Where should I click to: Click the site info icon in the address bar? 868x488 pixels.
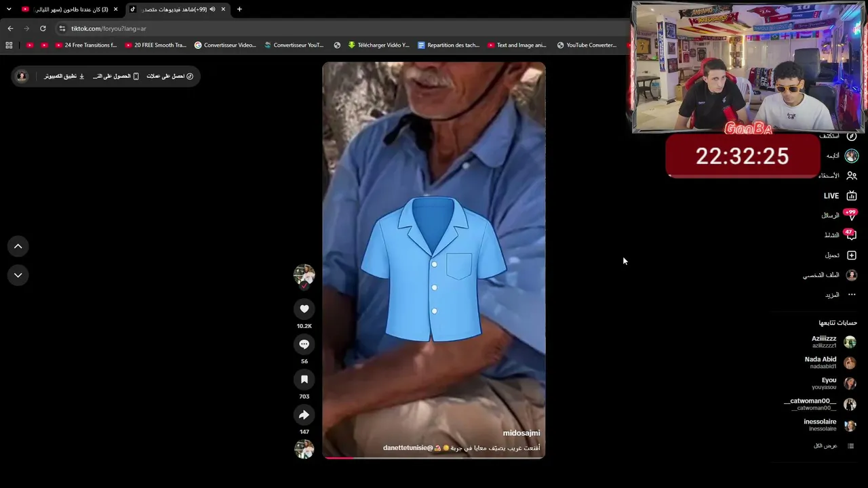click(x=62, y=28)
